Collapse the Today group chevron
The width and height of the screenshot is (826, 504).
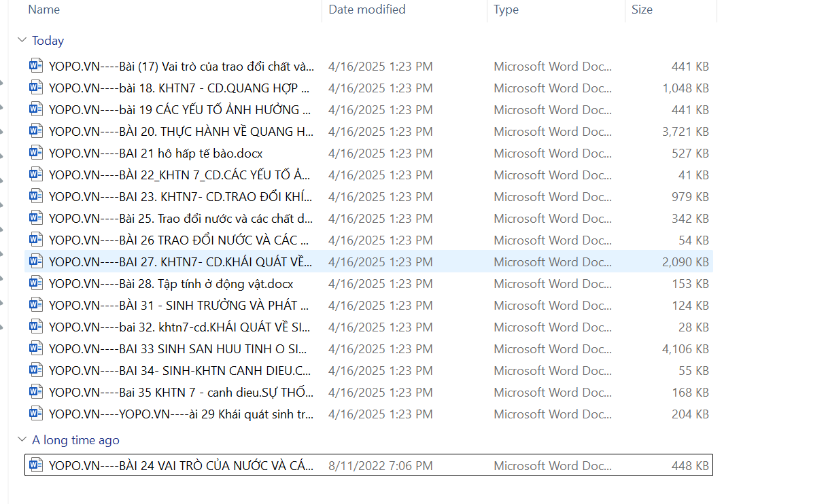click(22, 41)
